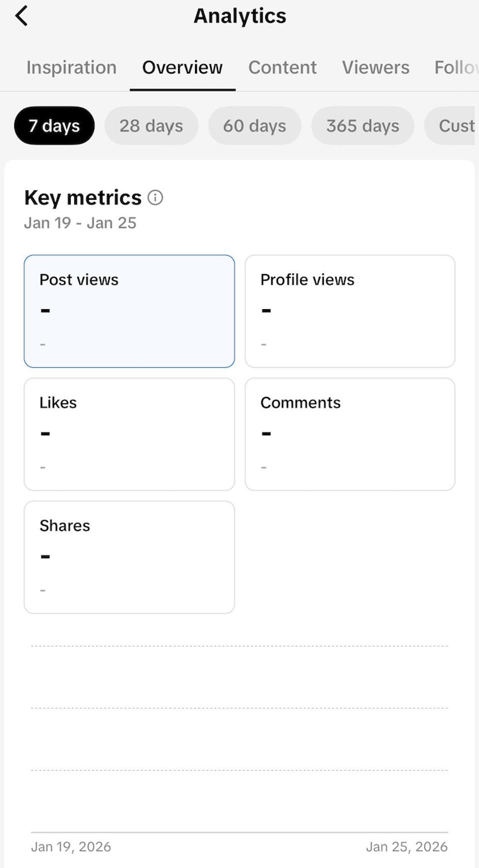The height and width of the screenshot is (868, 479).
Task: Tap the back arrow icon
Action: tap(21, 16)
